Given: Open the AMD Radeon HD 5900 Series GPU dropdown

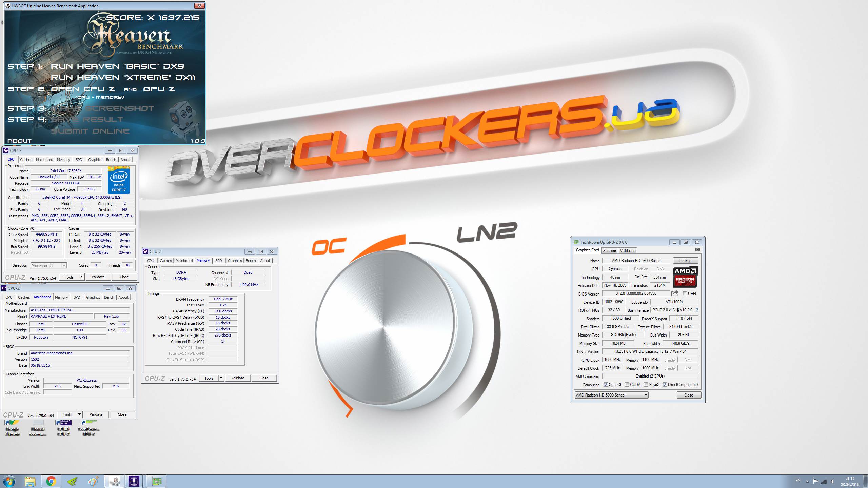Looking at the screenshot, I should point(611,395).
